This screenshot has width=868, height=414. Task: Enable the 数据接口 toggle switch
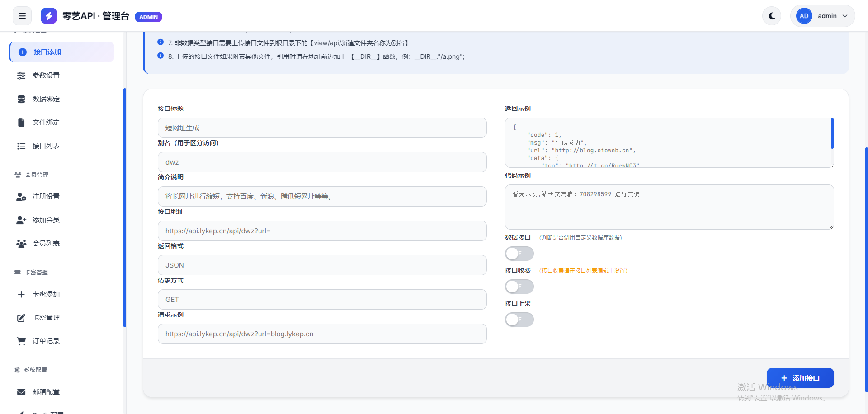pos(519,254)
